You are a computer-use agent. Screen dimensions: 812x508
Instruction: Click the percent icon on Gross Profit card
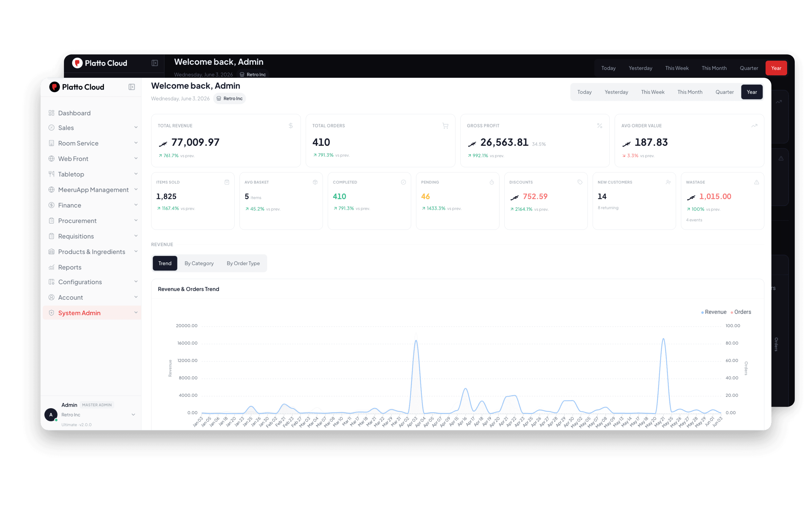coord(600,126)
